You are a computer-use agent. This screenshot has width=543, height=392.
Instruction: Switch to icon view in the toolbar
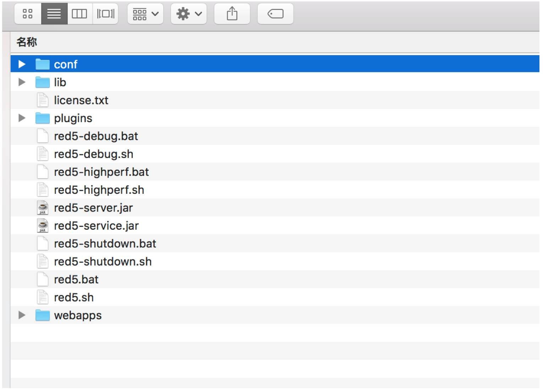pos(28,14)
